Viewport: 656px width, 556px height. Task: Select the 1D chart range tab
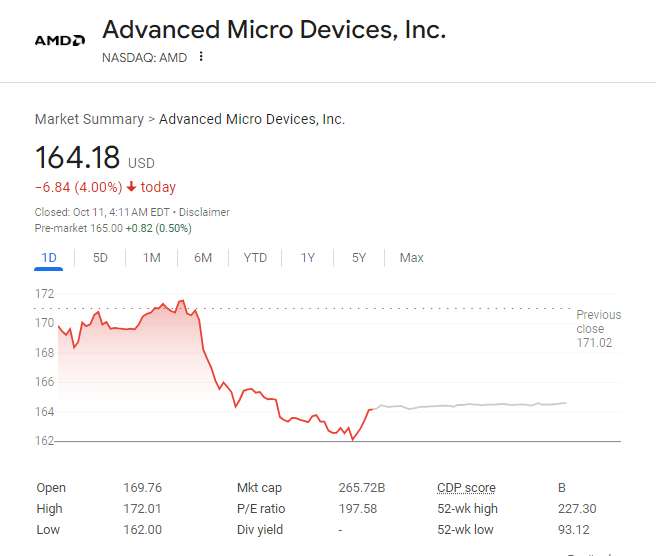49,258
